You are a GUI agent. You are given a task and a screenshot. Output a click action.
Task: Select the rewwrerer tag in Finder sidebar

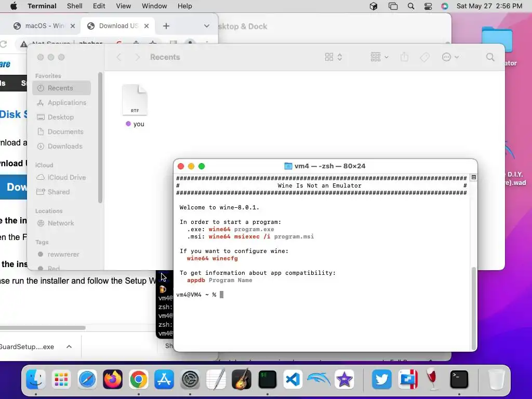(x=62, y=255)
